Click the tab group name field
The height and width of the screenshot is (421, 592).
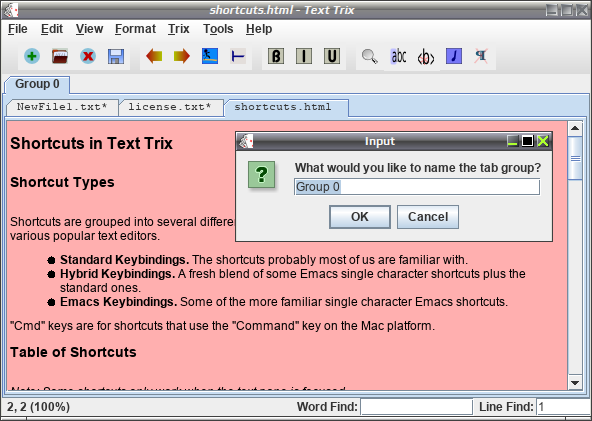coord(417,187)
